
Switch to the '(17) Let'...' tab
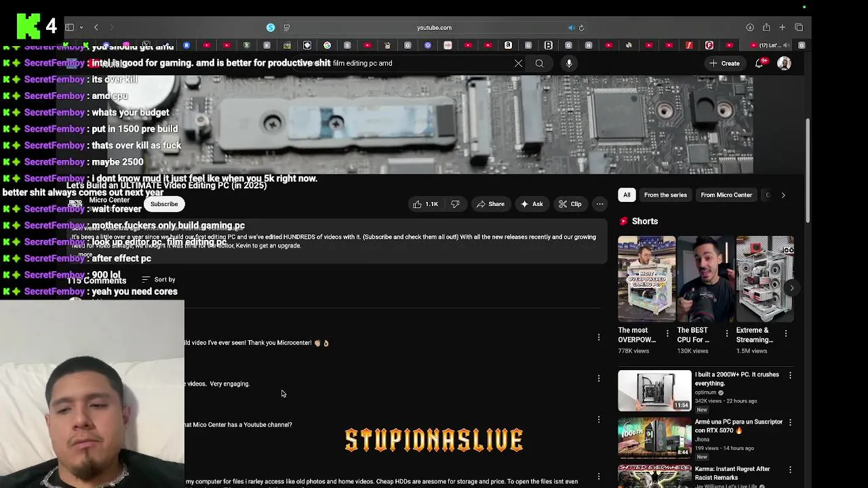pos(770,45)
